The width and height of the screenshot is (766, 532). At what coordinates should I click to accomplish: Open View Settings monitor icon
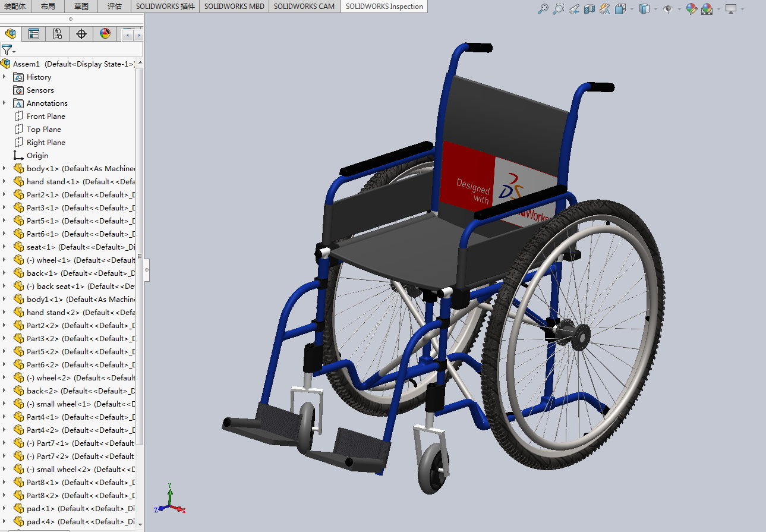pos(731,9)
